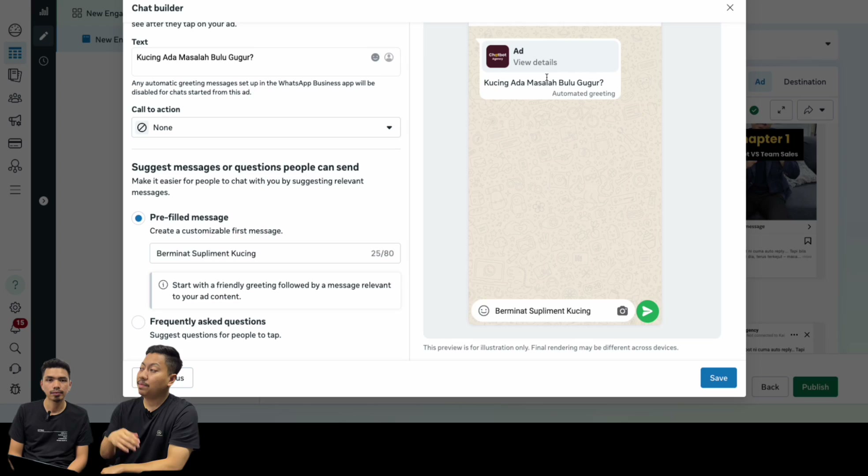Add personalization icon in text field
The image size is (868, 476).
click(389, 57)
